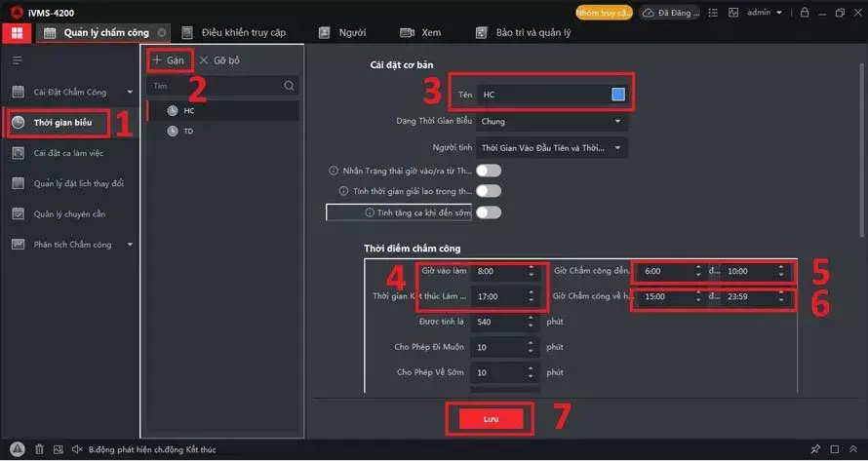This screenshot has width=868, height=461.
Task: Pin the alarm bar with pin icon
Action: click(815, 449)
